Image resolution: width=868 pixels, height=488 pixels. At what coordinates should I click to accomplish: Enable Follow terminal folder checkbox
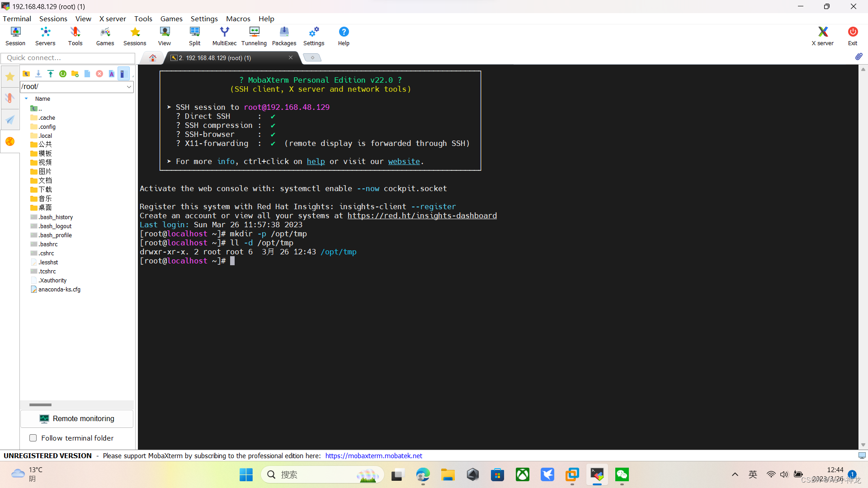point(33,438)
